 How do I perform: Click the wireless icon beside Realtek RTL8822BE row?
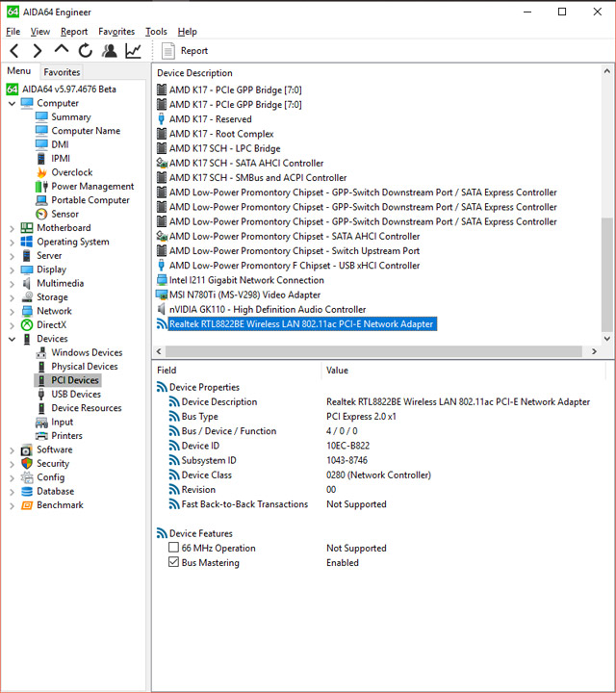pos(162,324)
